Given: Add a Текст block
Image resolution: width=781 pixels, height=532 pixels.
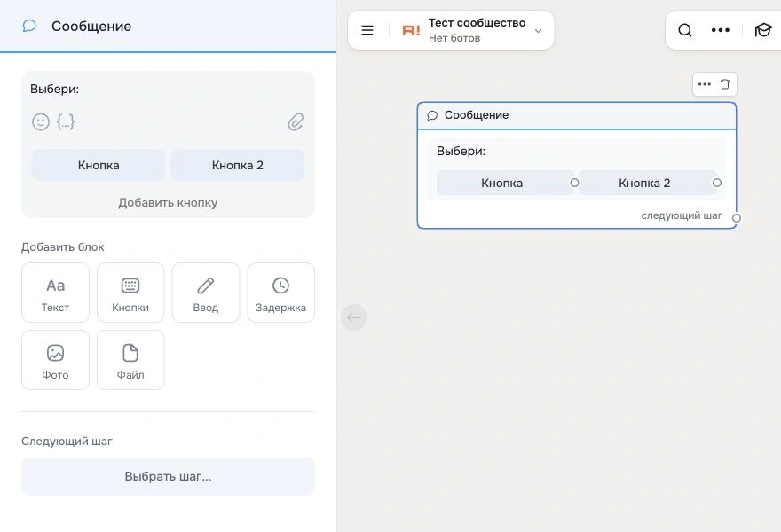Looking at the screenshot, I should pyautogui.click(x=55, y=293).
